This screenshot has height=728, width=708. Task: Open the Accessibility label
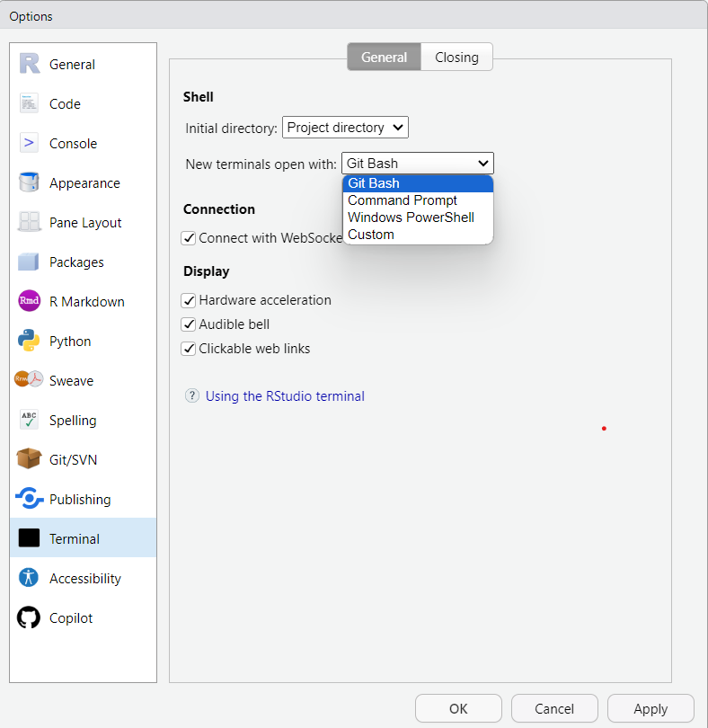coord(85,579)
